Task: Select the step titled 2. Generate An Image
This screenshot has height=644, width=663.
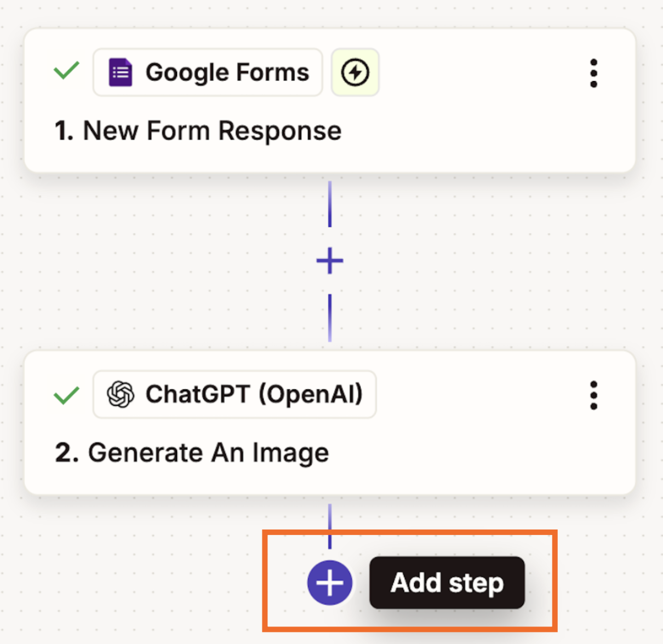Action: pos(208,452)
